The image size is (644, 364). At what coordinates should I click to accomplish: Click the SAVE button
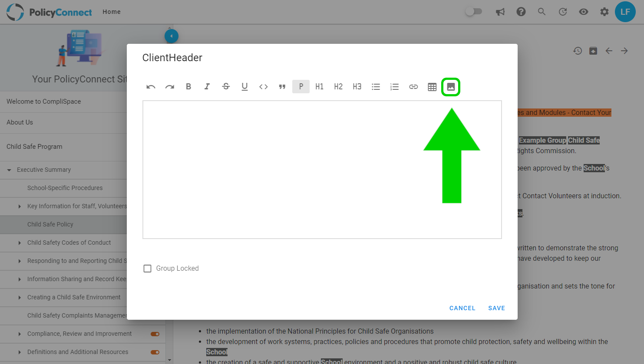(x=496, y=308)
